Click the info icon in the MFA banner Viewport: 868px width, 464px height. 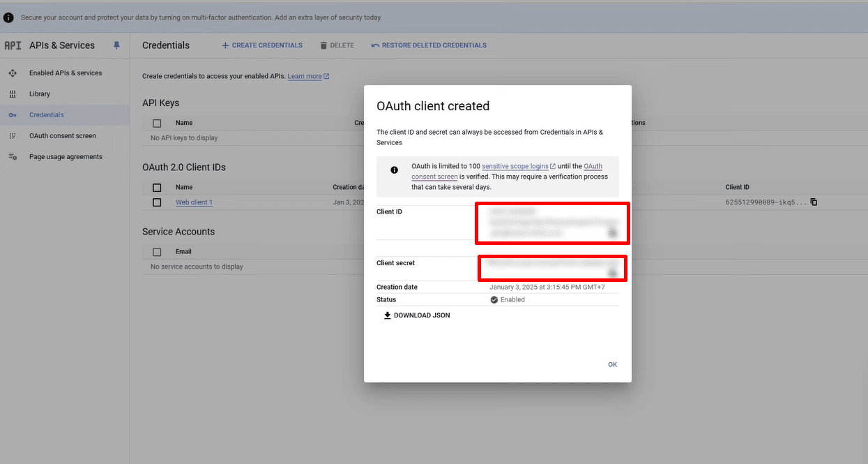click(x=8, y=17)
